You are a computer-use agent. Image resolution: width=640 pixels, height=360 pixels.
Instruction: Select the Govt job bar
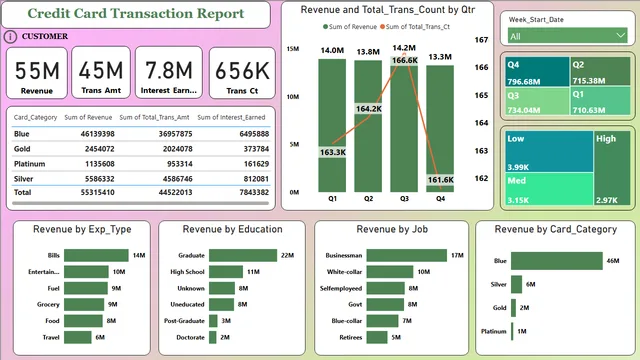pos(385,304)
